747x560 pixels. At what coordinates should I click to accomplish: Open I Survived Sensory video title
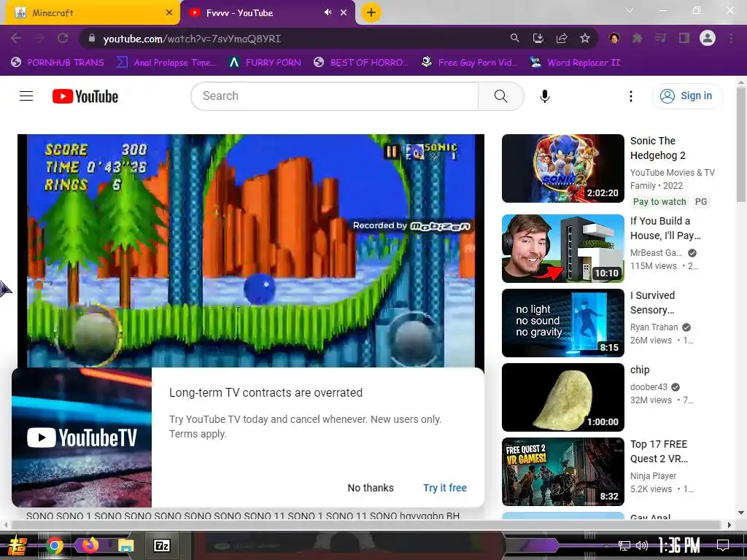[x=653, y=303]
